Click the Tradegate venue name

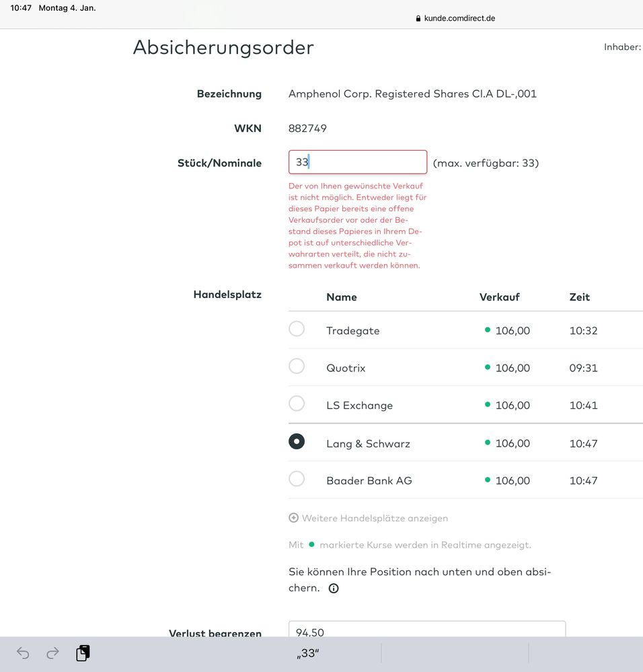(352, 331)
